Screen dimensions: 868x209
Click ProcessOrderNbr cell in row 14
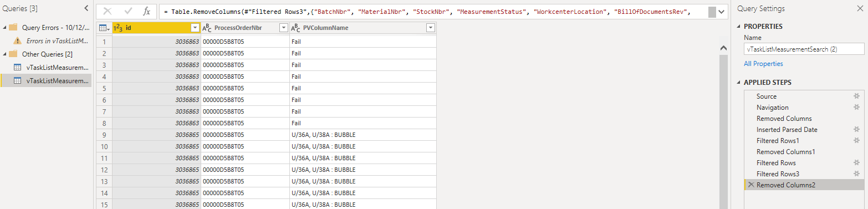click(245, 192)
